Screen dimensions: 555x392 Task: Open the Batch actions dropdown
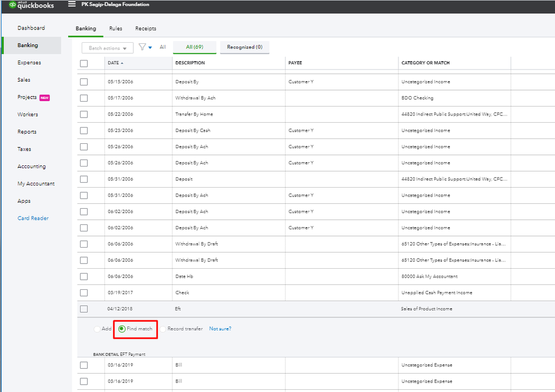pos(107,48)
